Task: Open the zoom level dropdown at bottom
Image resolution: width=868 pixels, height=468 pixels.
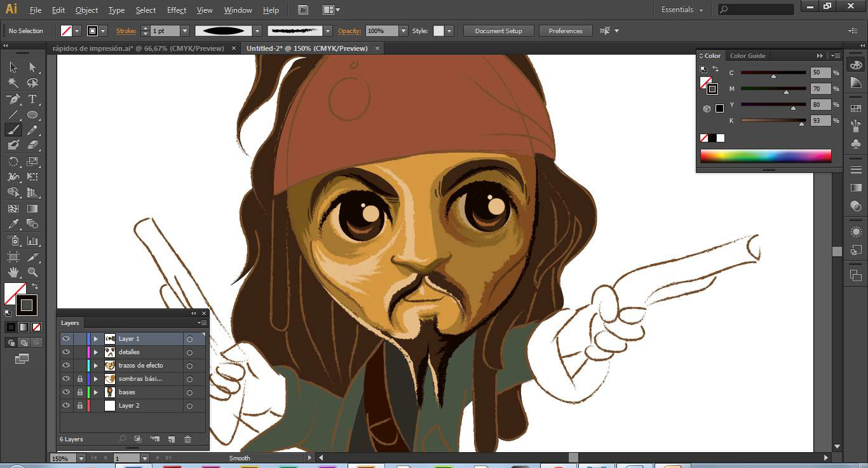Action: (x=81, y=458)
